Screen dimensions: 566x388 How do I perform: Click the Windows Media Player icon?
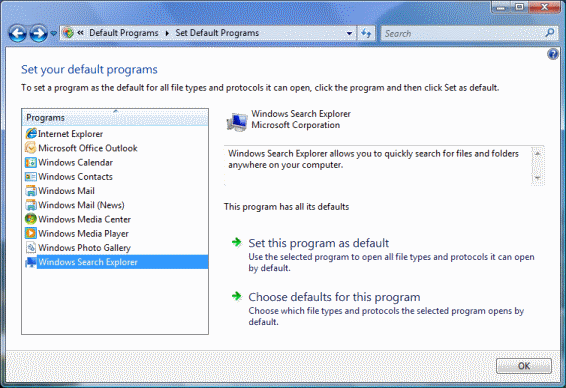tap(31, 233)
